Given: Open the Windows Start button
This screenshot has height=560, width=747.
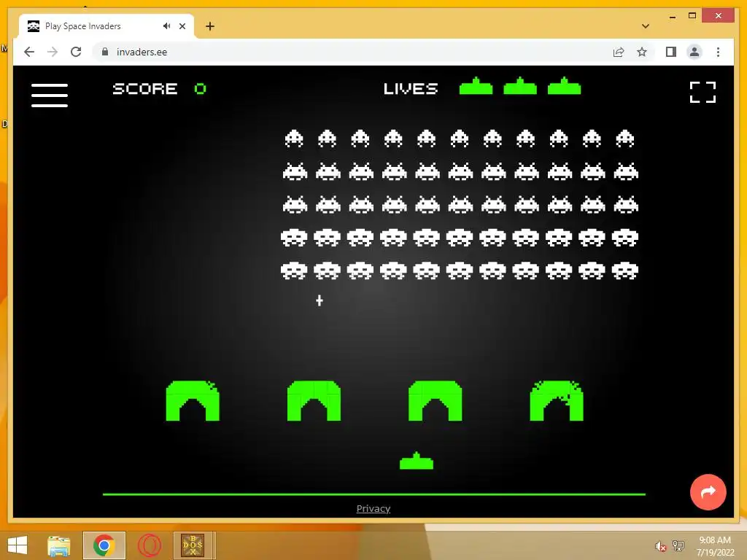Looking at the screenshot, I should pyautogui.click(x=18, y=545).
